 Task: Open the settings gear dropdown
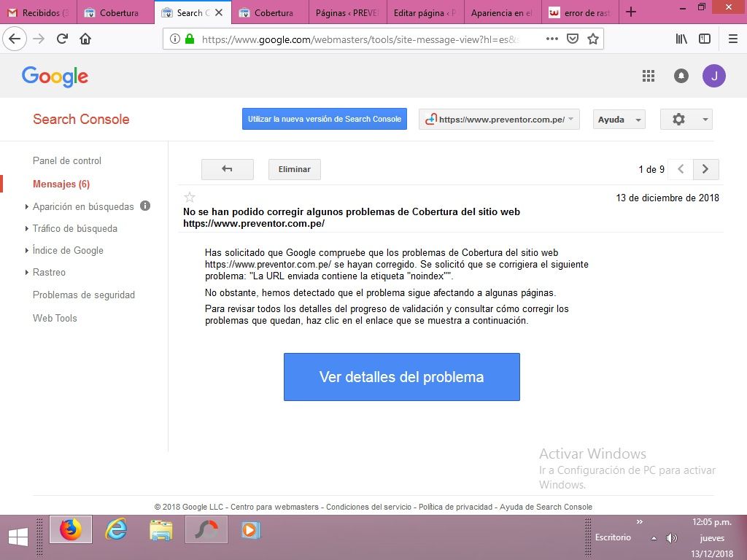coord(686,120)
